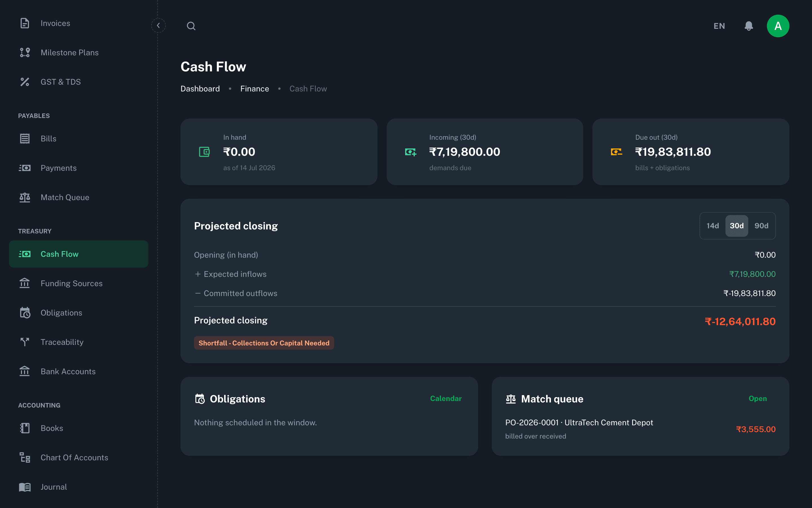Click the Dashboard breadcrumb link

(x=200, y=89)
